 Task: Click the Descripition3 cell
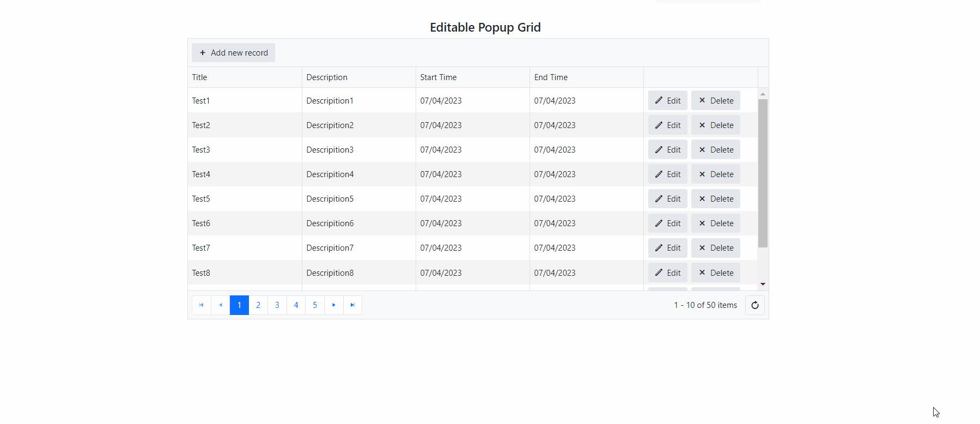click(x=359, y=149)
